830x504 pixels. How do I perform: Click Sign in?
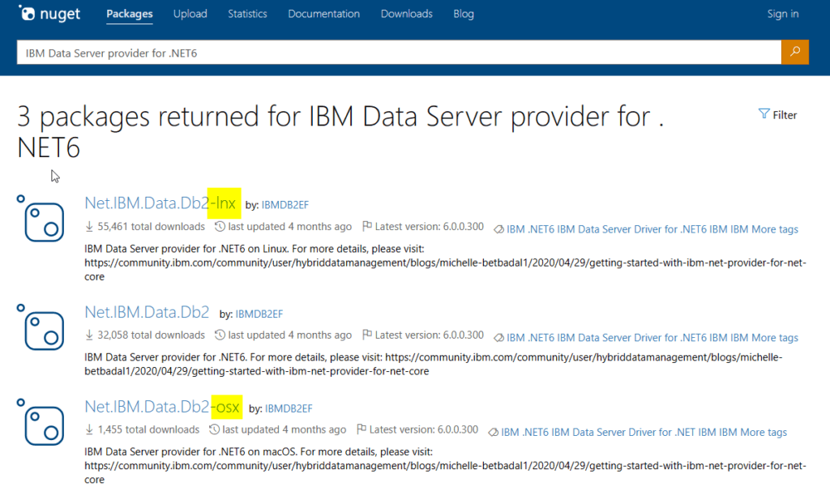pos(783,14)
